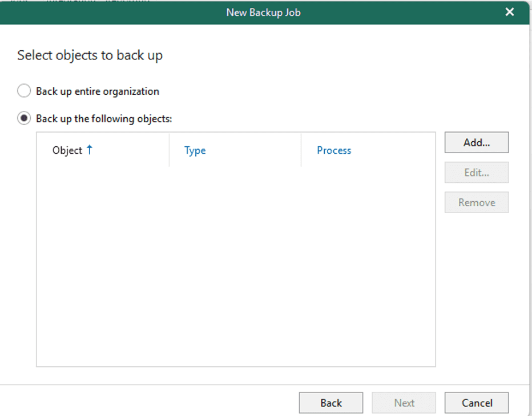Click the Back button to return
The height and width of the screenshot is (416, 532).
(331, 402)
